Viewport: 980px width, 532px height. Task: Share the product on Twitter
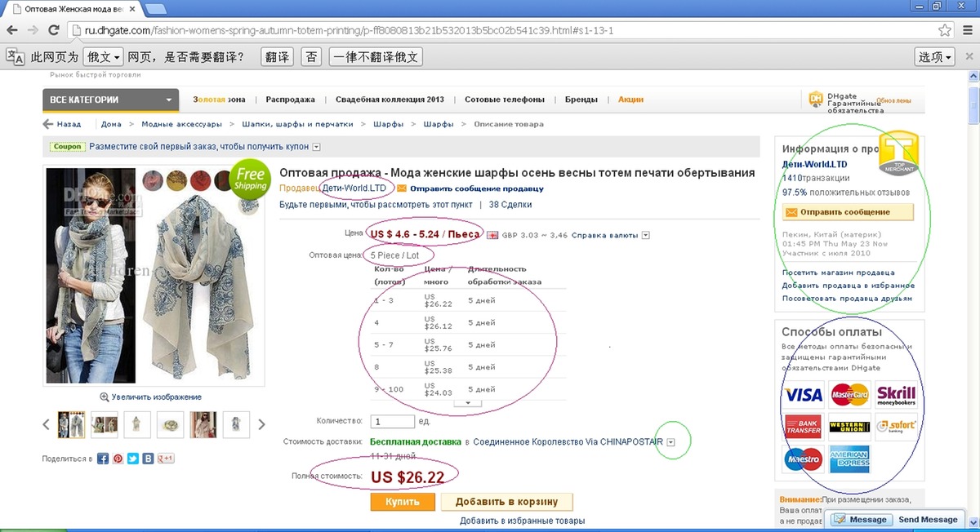(x=133, y=459)
